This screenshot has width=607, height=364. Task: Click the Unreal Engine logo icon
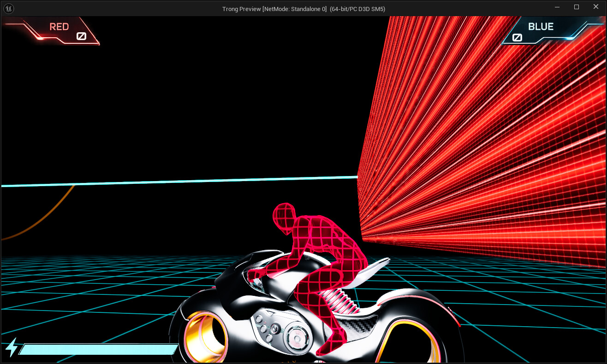click(x=8, y=8)
